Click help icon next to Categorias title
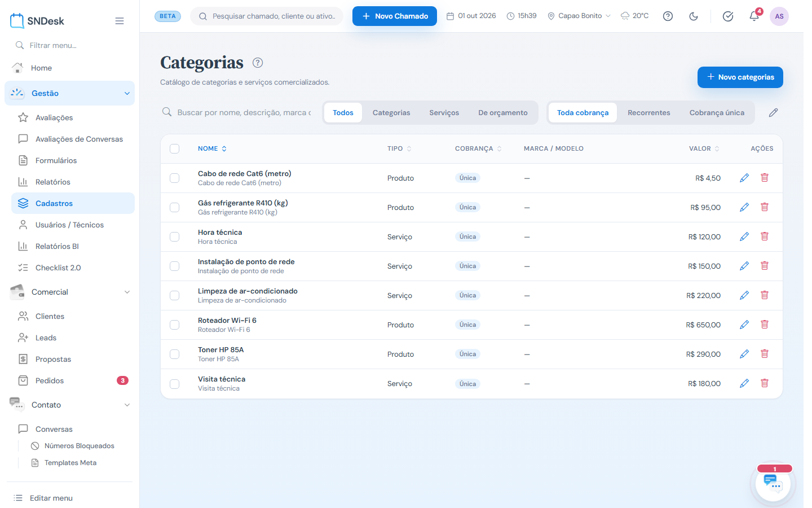This screenshot has height=508, width=812. [x=258, y=63]
